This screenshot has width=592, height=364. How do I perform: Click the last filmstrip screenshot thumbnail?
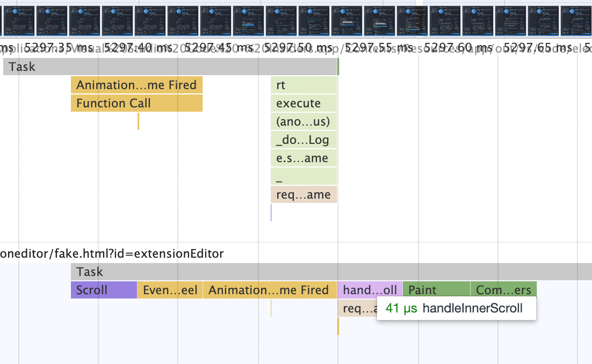(x=576, y=20)
